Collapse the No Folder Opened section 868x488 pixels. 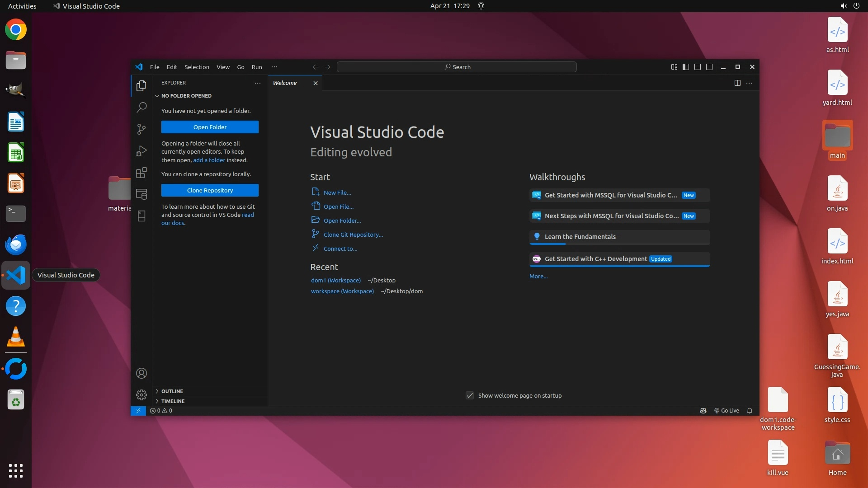click(186, 96)
